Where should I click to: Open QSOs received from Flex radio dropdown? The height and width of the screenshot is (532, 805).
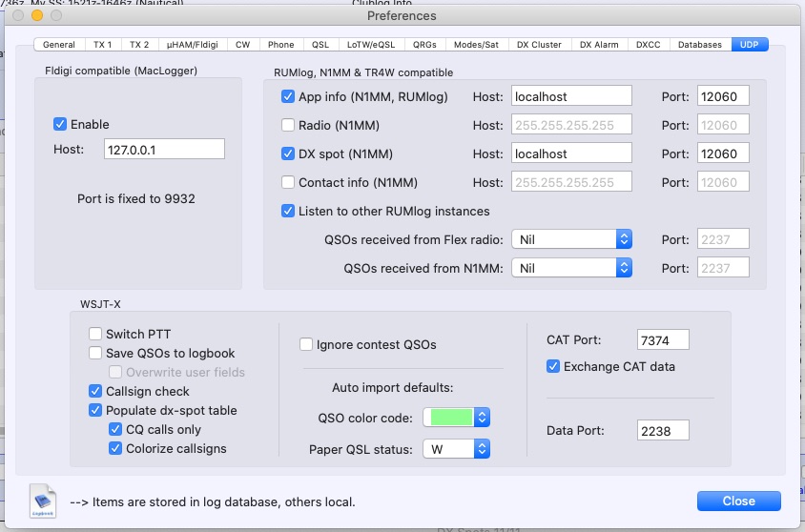(x=572, y=239)
